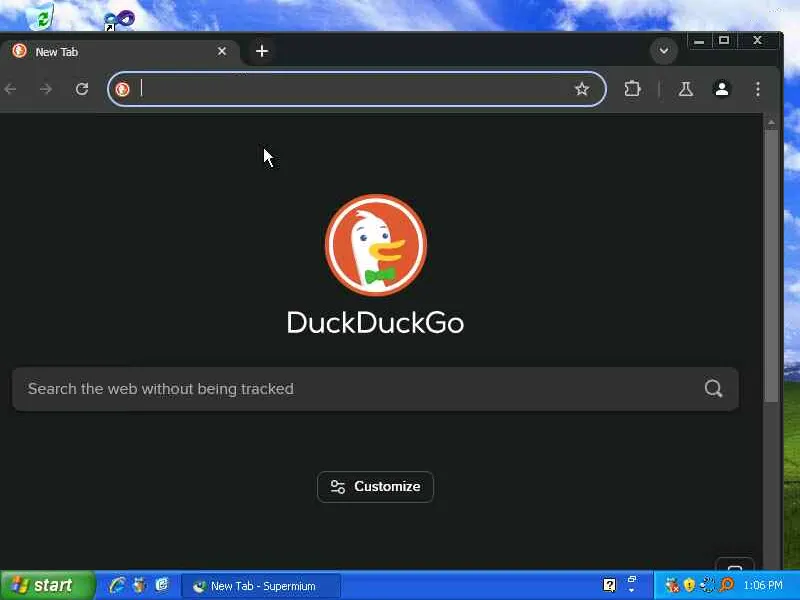Bookmark this tab with the star icon
Screen dimensions: 800x600
coord(582,89)
